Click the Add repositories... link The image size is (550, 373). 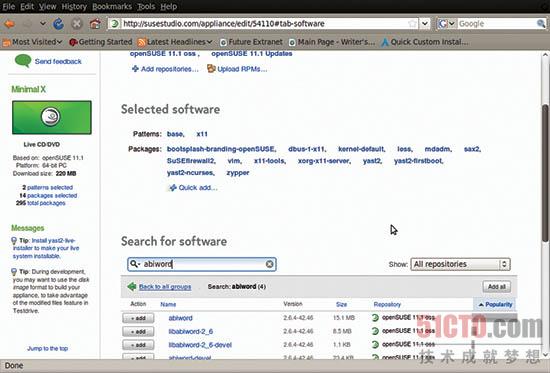click(165, 69)
